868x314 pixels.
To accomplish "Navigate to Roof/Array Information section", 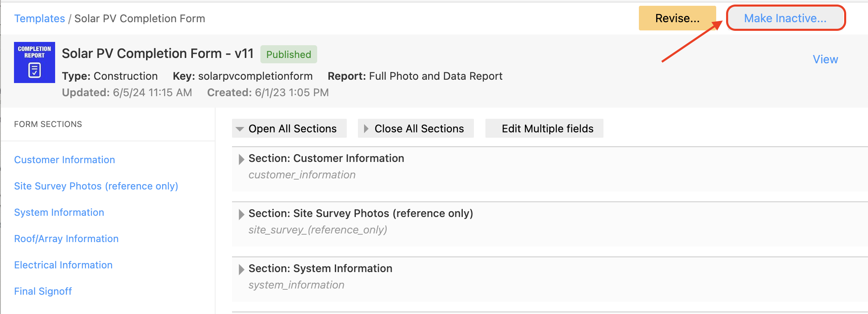I will (66, 239).
